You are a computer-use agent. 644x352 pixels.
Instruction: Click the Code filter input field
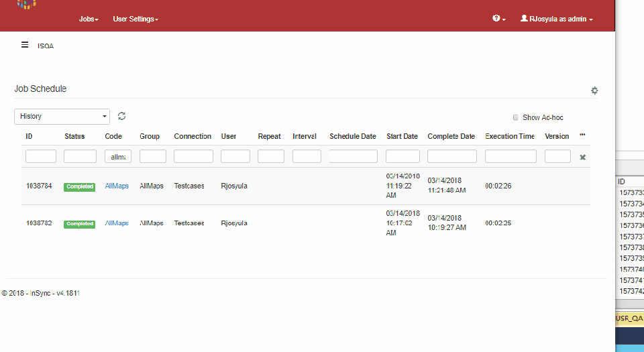pyautogui.click(x=118, y=157)
